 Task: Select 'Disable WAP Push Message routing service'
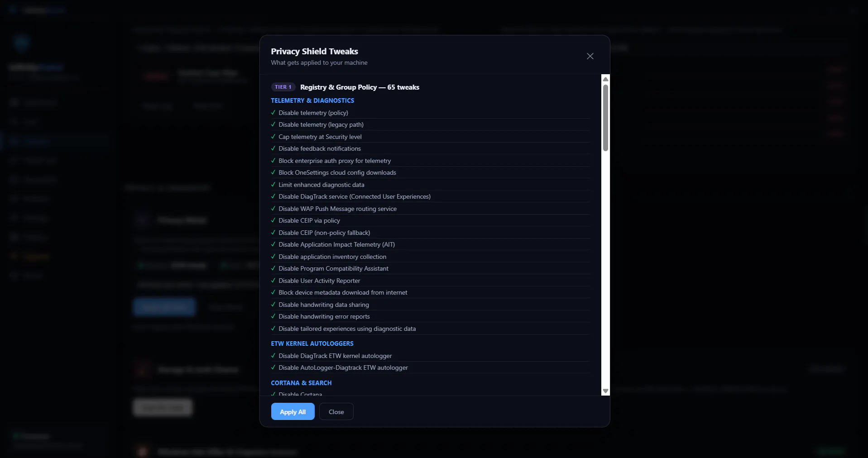click(431, 209)
